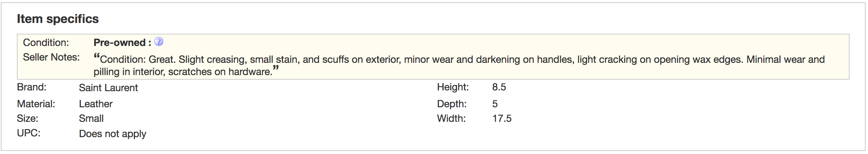Click the seller notes quoted description

459,65
